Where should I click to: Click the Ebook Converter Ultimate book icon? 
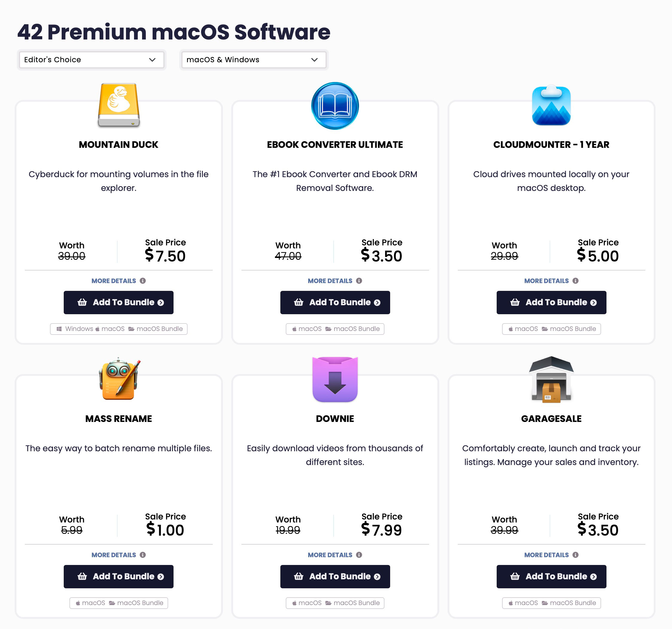click(x=335, y=106)
